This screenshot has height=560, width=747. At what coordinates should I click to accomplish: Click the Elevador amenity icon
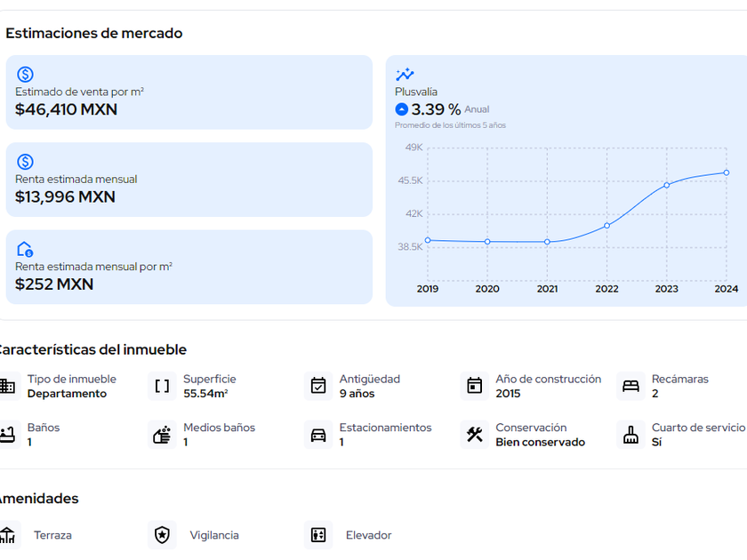coord(318,535)
